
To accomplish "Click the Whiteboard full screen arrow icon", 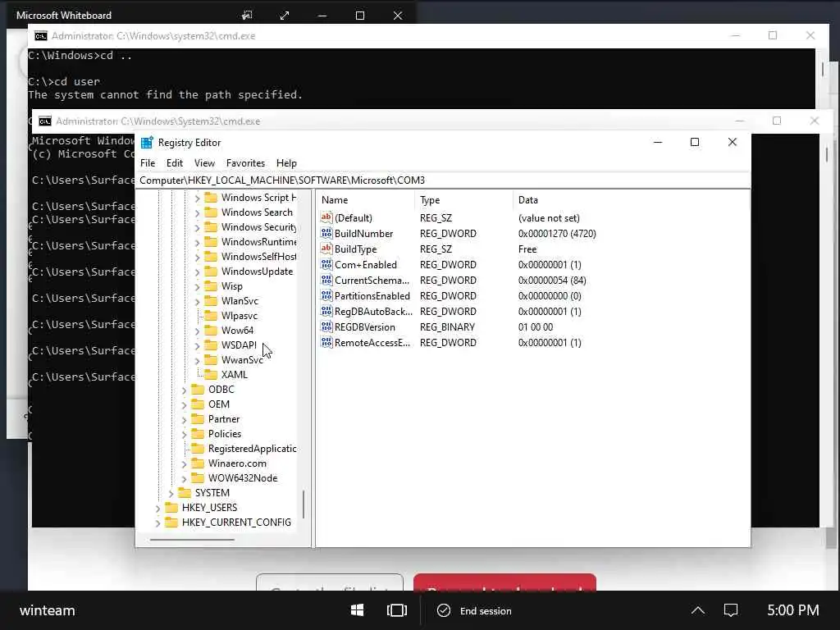I will click(x=285, y=16).
